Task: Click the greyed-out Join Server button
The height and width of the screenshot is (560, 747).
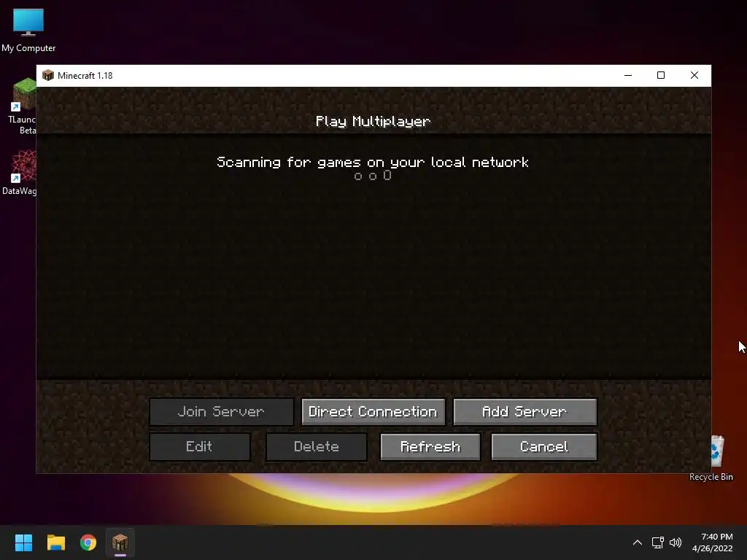Action: click(x=221, y=412)
